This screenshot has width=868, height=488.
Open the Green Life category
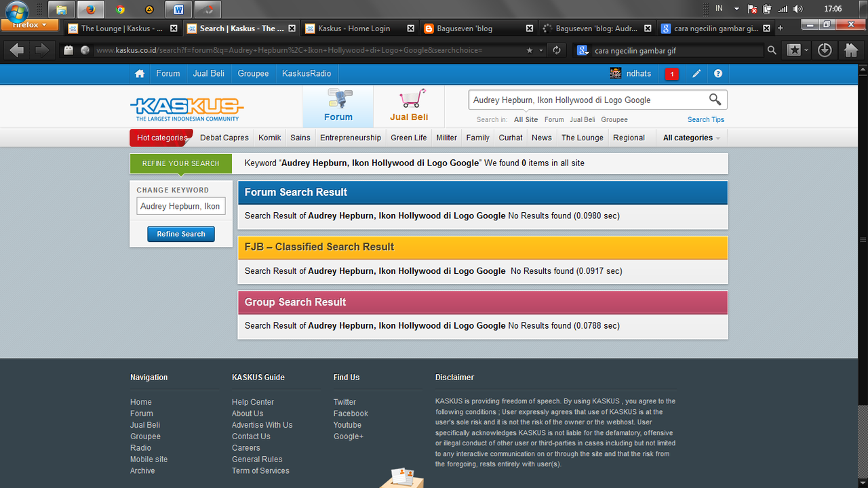click(x=409, y=138)
